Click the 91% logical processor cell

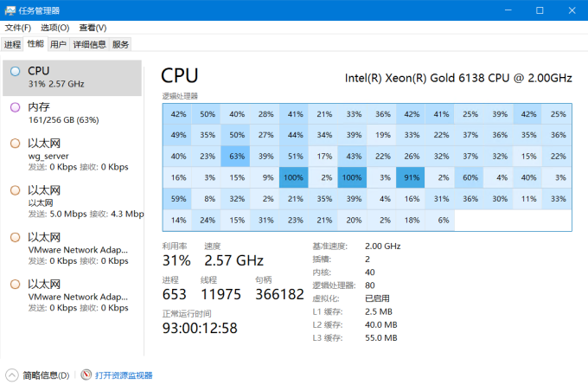click(x=412, y=177)
